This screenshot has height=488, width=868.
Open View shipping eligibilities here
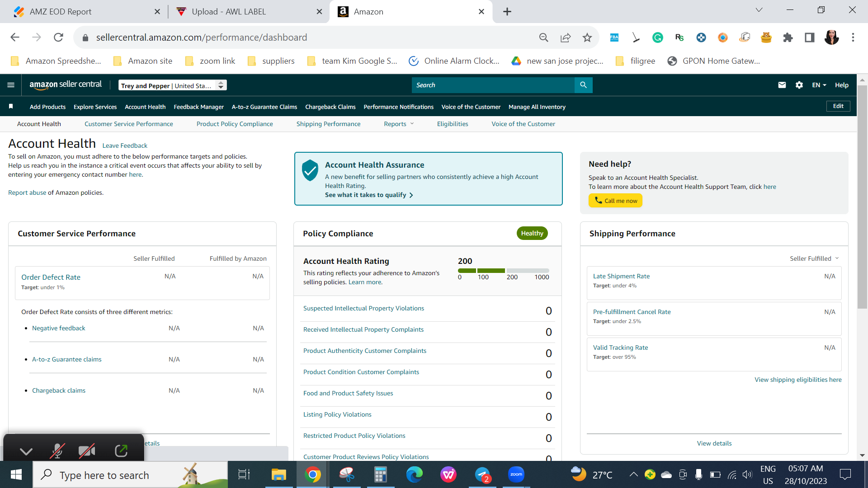pyautogui.click(x=798, y=380)
